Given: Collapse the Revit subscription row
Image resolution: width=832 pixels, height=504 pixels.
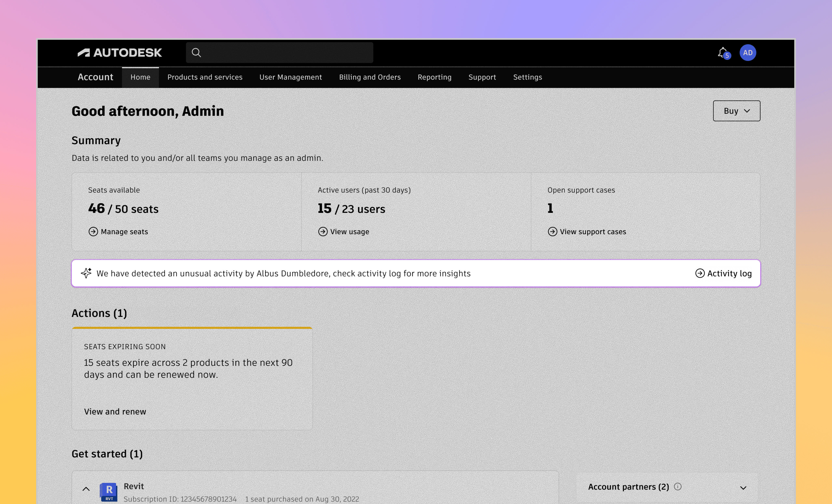Looking at the screenshot, I should click(x=86, y=489).
